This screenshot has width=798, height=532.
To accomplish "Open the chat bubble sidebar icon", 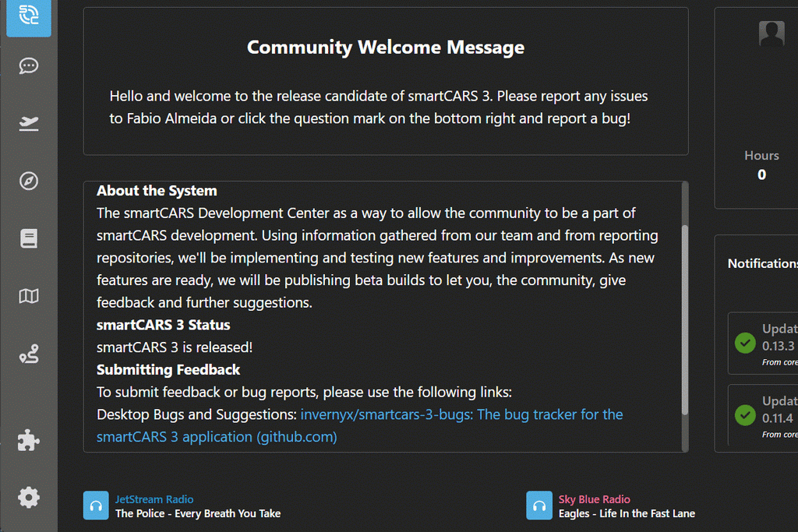I will [x=29, y=65].
